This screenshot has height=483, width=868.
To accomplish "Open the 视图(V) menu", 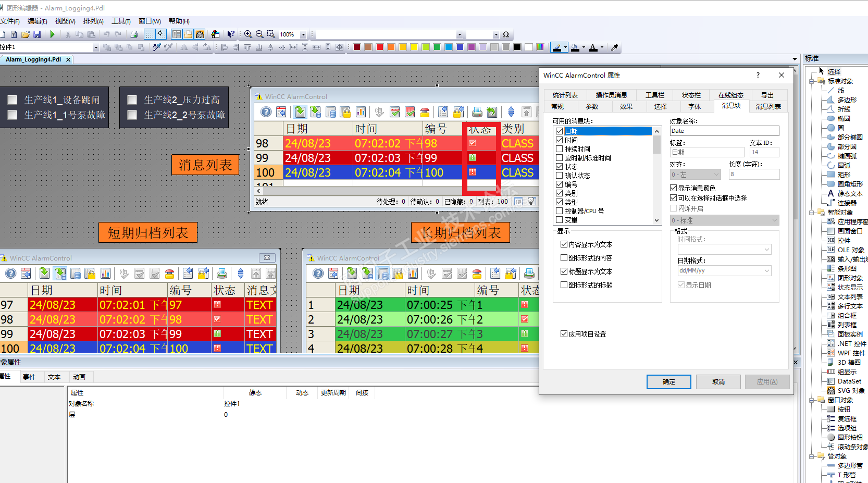I will pyautogui.click(x=65, y=21).
